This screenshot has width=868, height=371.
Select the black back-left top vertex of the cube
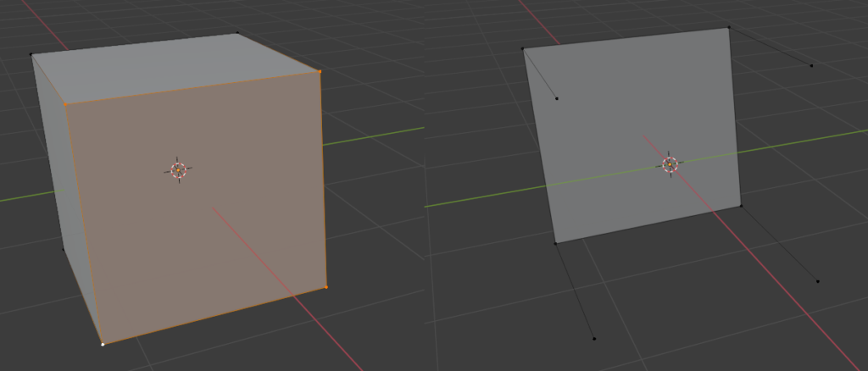(32, 54)
